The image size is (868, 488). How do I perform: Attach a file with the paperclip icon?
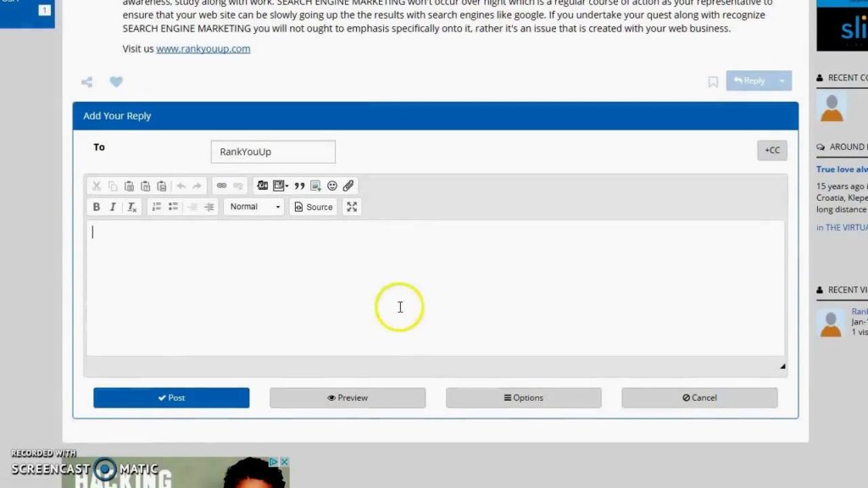[x=348, y=186]
